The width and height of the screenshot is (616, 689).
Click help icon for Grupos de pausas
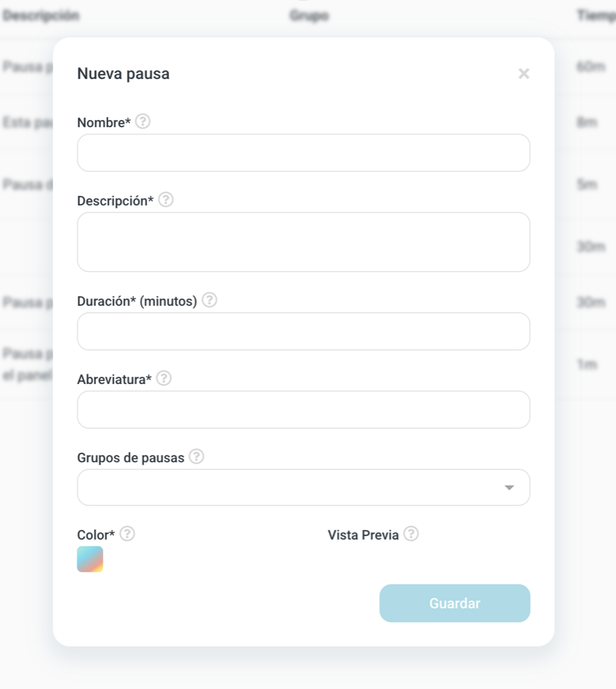tap(196, 456)
